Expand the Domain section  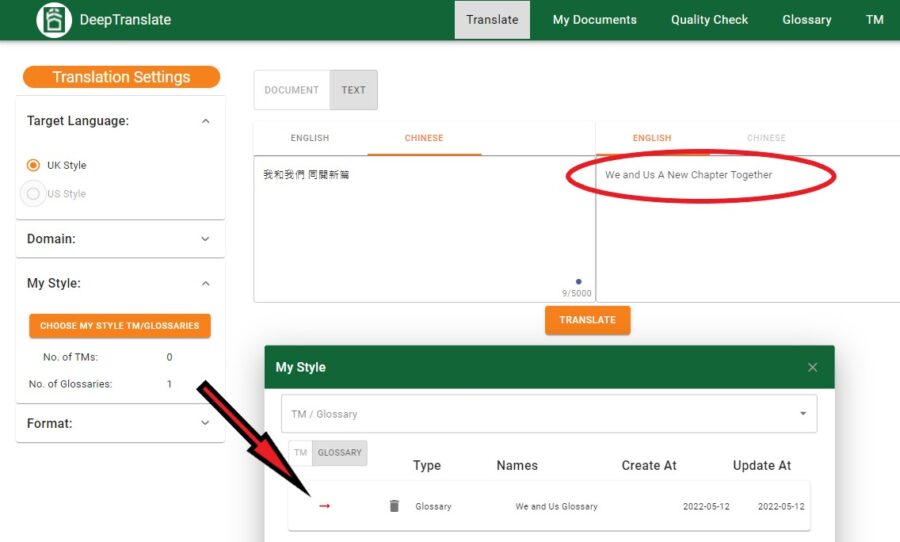tap(205, 239)
